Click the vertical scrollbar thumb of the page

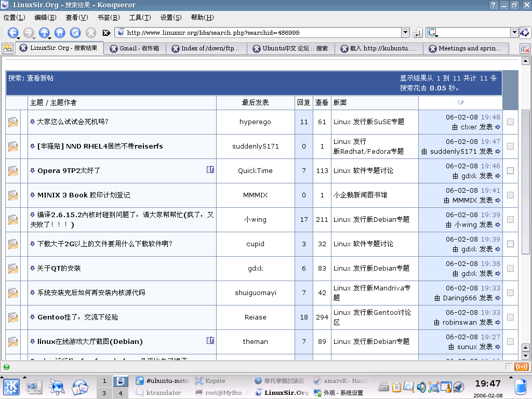click(x=526, y=181)
